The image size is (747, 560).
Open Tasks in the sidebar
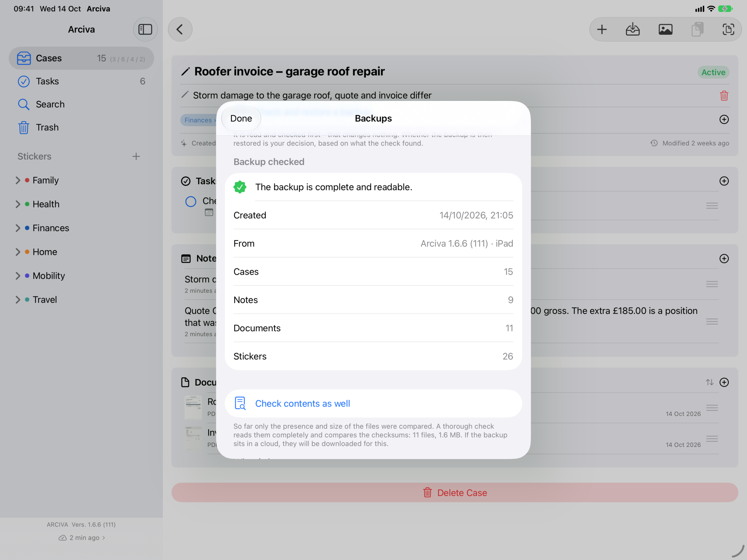click(81, 81)
